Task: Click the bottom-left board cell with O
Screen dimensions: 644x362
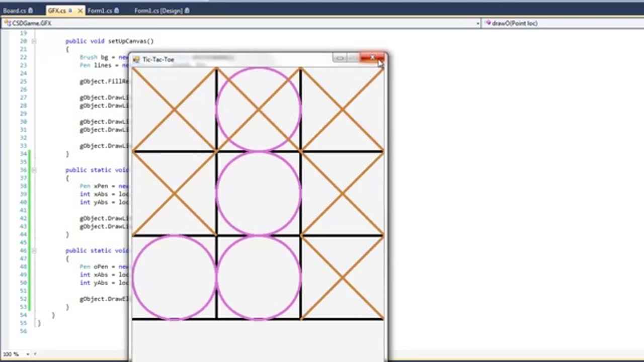Action: tap(174, 277)
